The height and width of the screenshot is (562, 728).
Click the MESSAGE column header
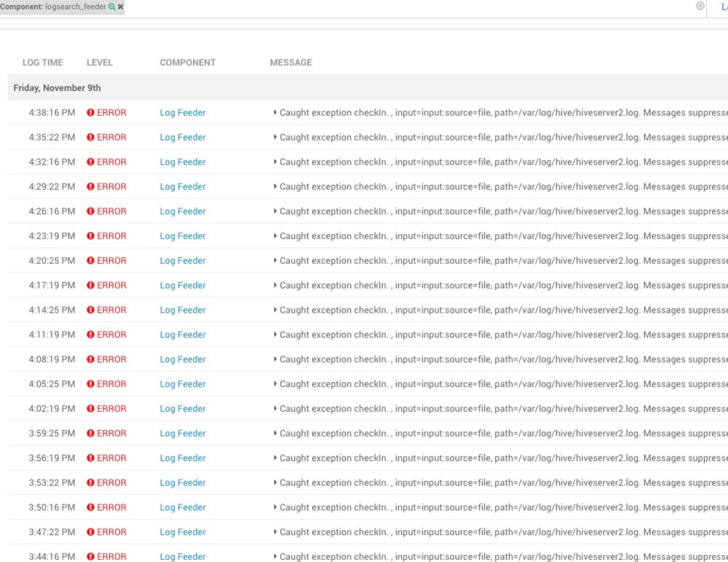pyautogui.click(x=291, y=63)
